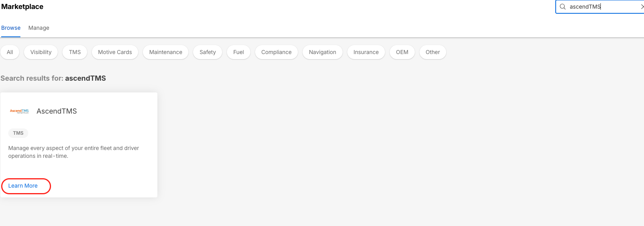644x226 pixels.
Task: Clear the ascendTMS search text
Action: [642, 7]
